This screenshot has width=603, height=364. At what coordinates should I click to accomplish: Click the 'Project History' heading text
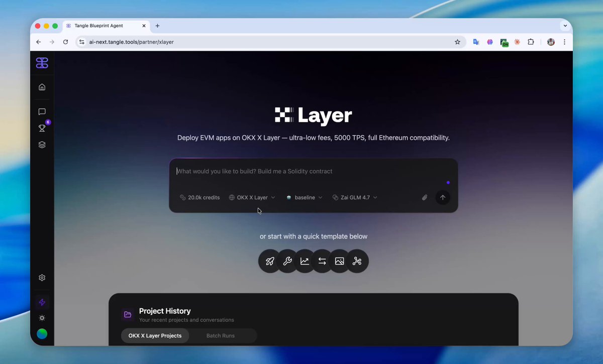pyautogui.click(x=165, y=311)
